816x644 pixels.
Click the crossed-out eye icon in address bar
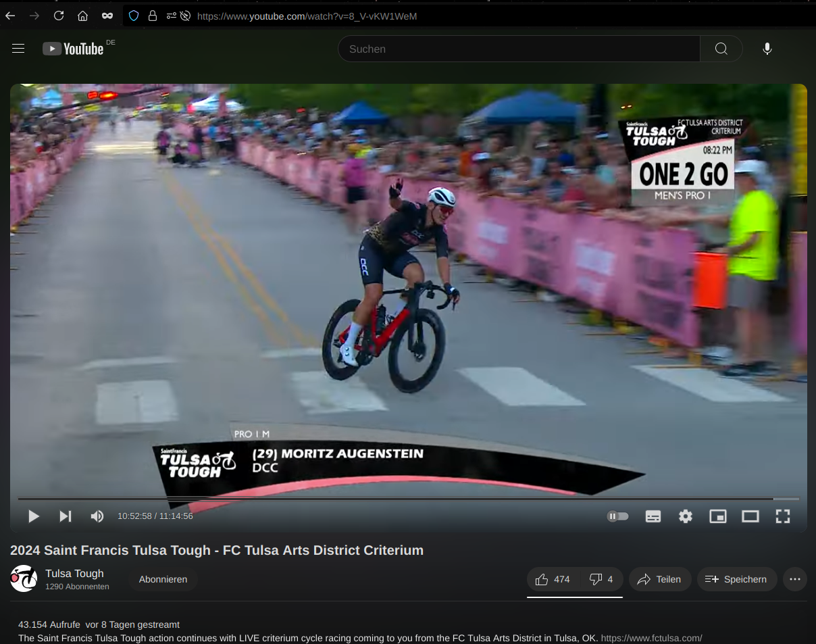tap(185, 16)
